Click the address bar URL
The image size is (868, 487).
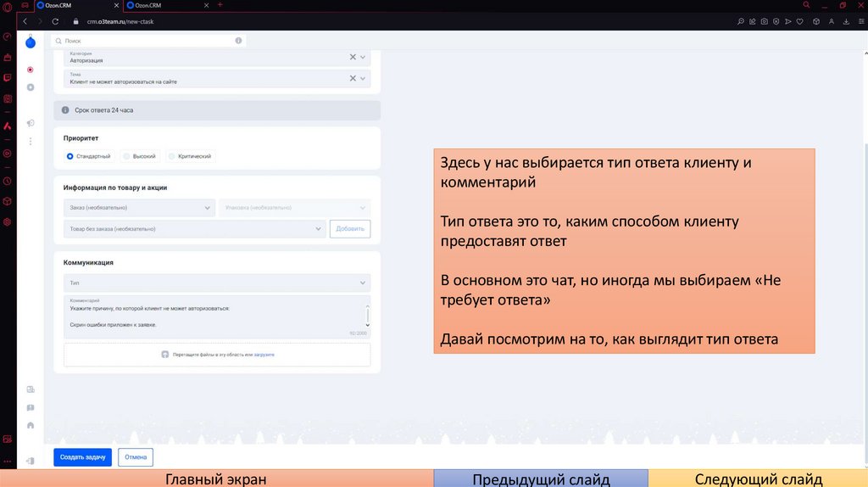click(x=120, y=21)
